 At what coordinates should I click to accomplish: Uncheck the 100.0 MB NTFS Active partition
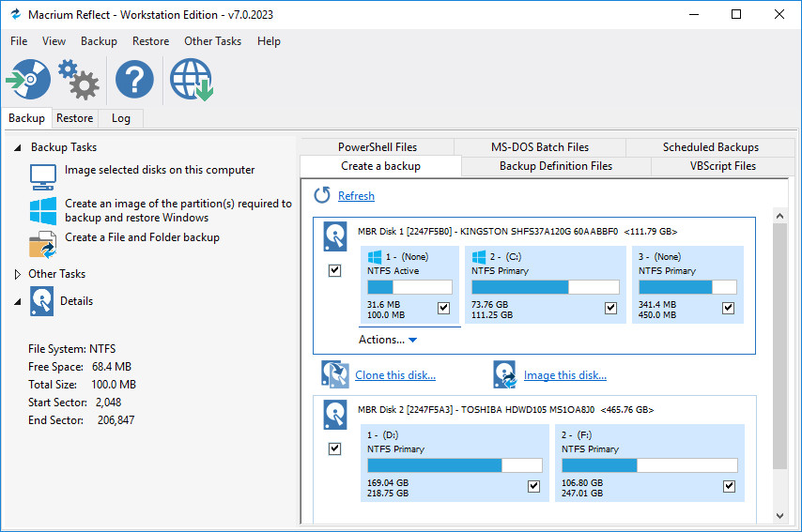443,308
